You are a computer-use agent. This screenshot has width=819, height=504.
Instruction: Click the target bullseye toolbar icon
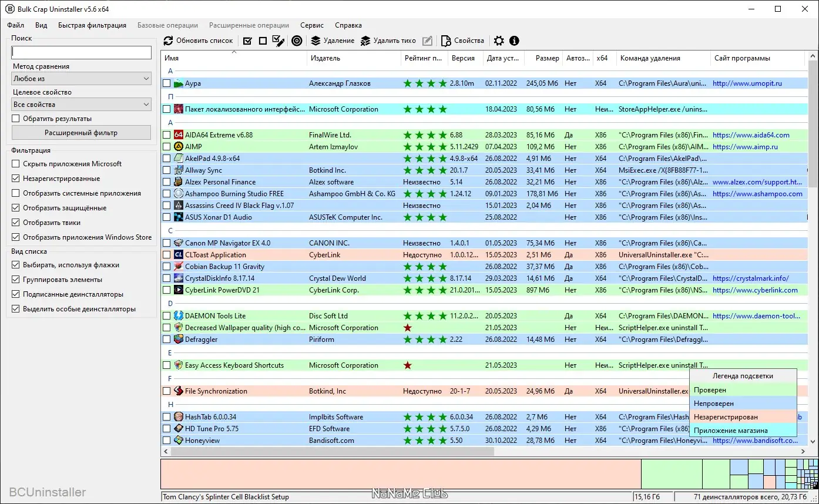click(297, 41)
